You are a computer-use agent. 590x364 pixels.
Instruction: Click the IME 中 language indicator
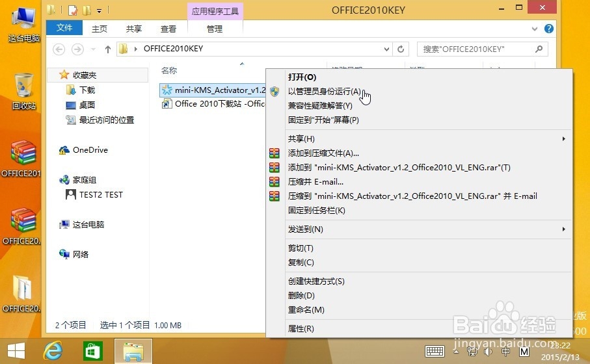coord(505,352)
